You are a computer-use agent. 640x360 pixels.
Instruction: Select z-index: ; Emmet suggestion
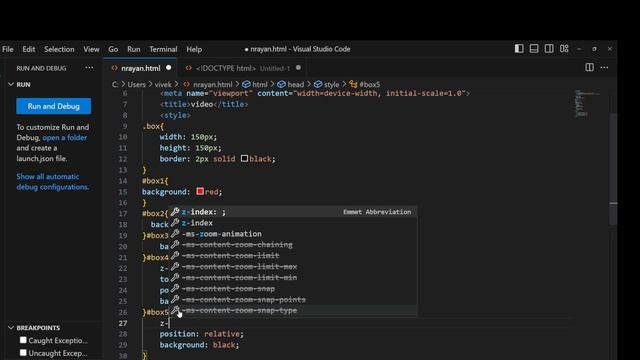(293, 212)
